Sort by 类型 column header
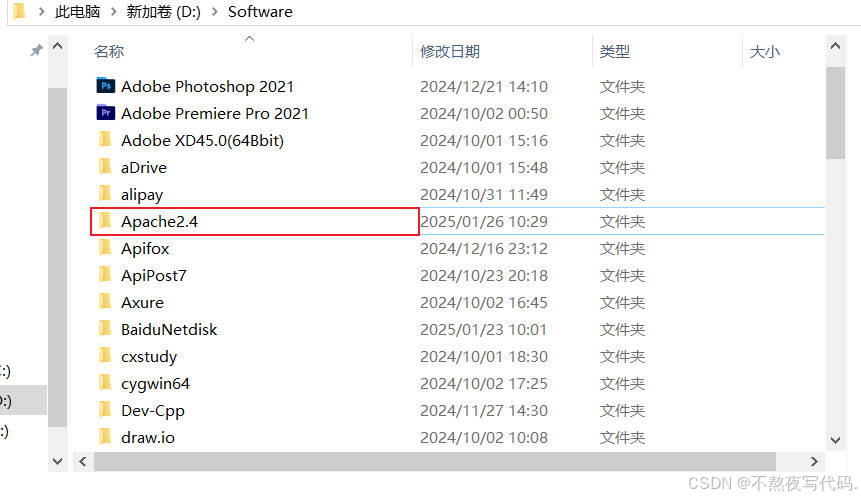This screenshot has height=498, width=861. [x=615, y=52]
